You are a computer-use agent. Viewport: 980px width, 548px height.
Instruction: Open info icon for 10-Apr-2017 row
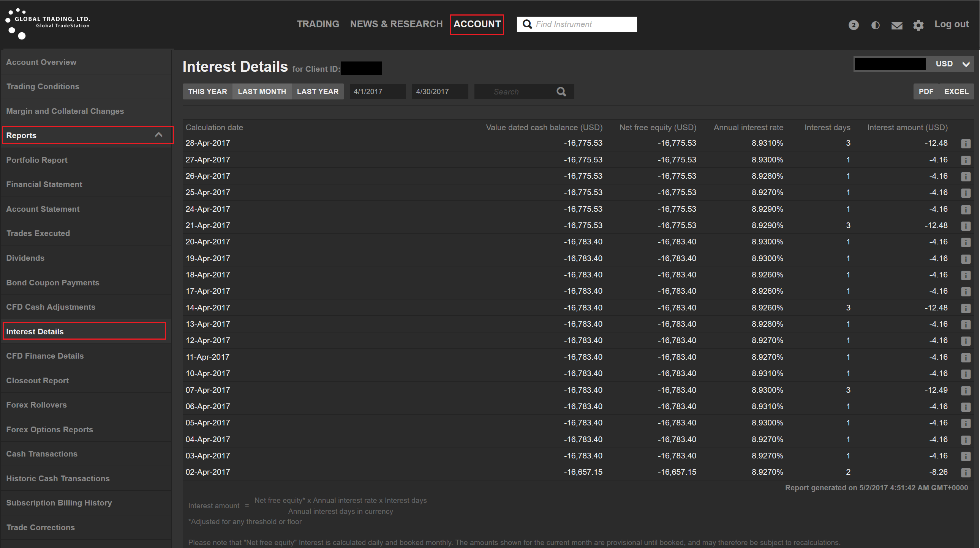click(966, 374)
